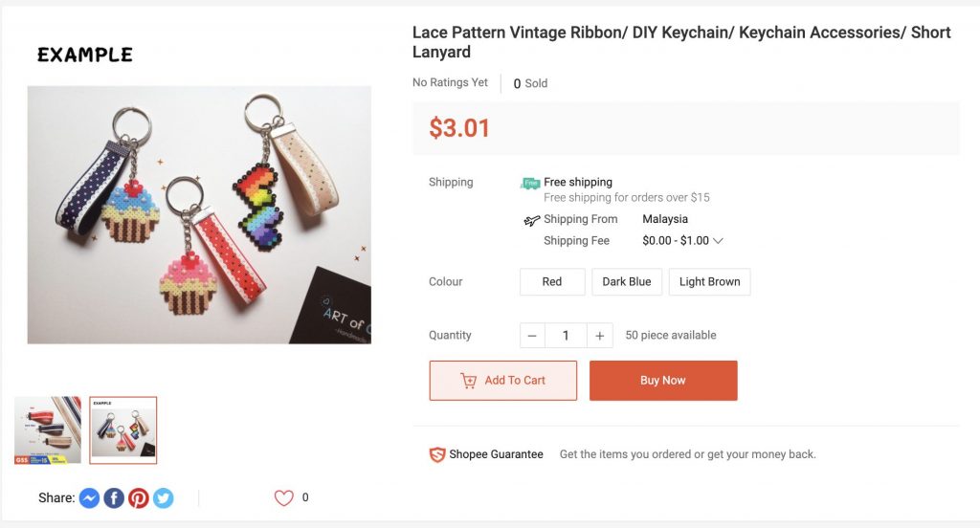The width and height of the screenshot is (980, 528).
Task: Expand the Shipping Fee dropdown arrow
Action: tap(718, 241)
